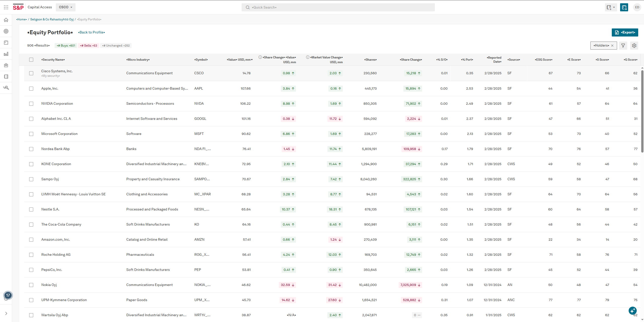Tick the Nordea Bank Abp checkbox

[x=31, y=149]
